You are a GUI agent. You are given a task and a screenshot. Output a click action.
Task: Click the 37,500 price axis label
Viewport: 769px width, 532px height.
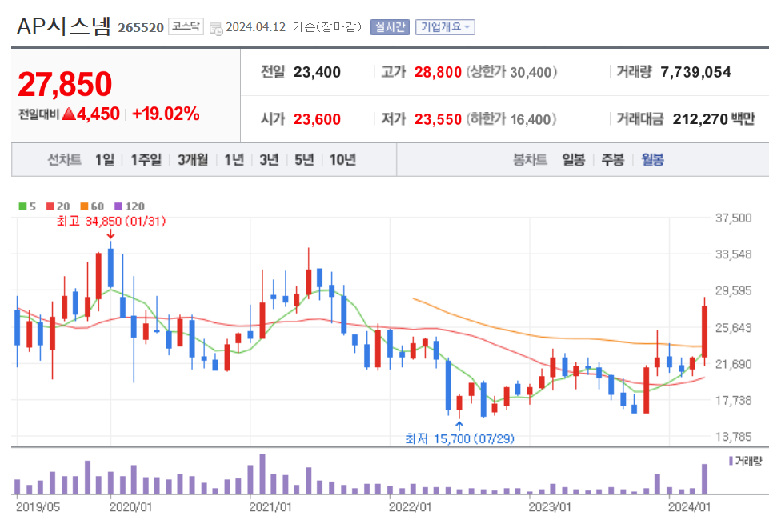coord(733,218)
